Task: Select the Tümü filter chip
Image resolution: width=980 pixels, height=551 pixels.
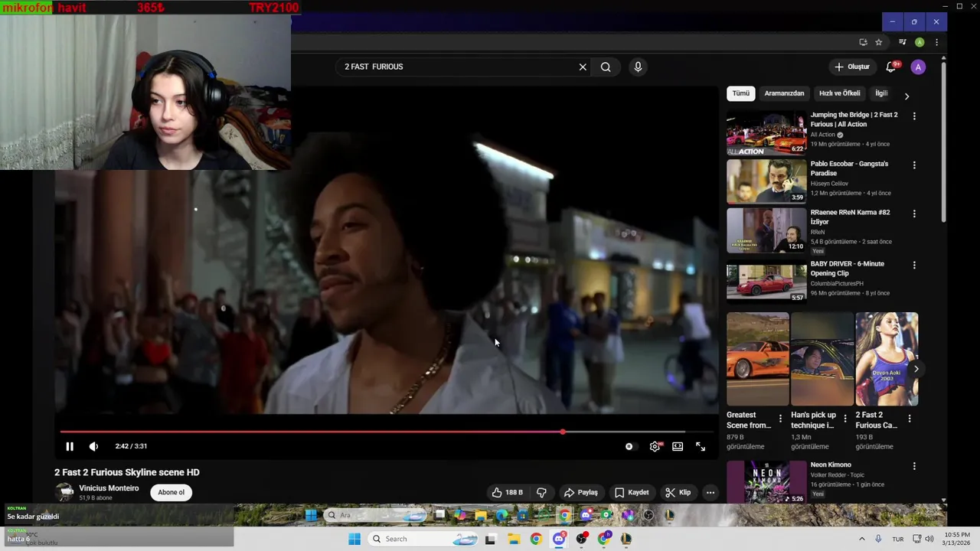Action: tap(741, 93)
